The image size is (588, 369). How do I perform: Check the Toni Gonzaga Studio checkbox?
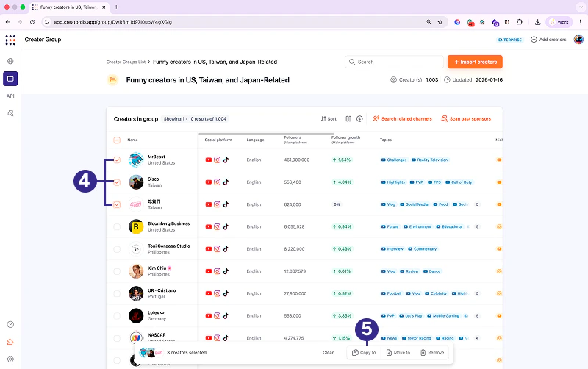coord(117,249)
